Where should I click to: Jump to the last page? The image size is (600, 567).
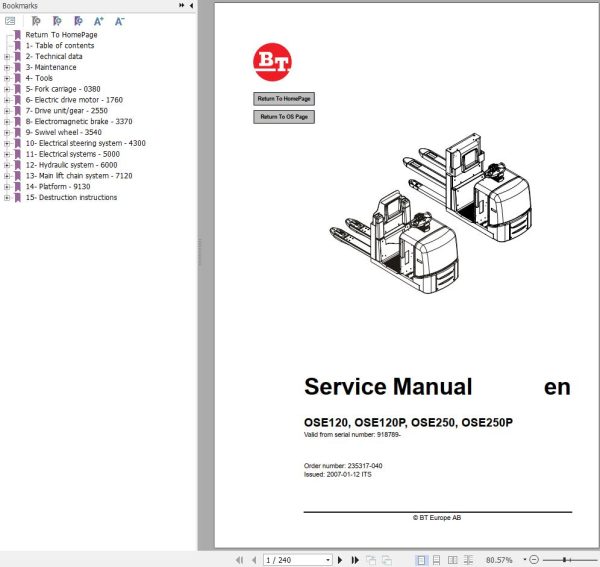click(x=355, y=560)
